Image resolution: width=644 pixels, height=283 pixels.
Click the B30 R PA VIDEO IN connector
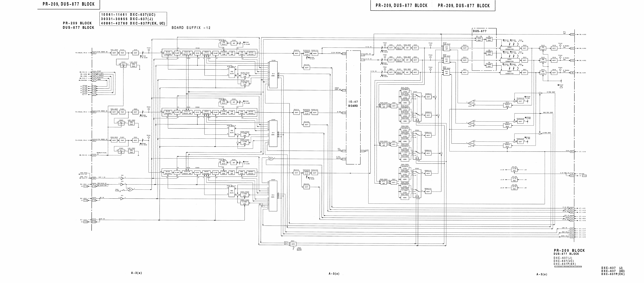pyautogui.click(x=94, y=53)
